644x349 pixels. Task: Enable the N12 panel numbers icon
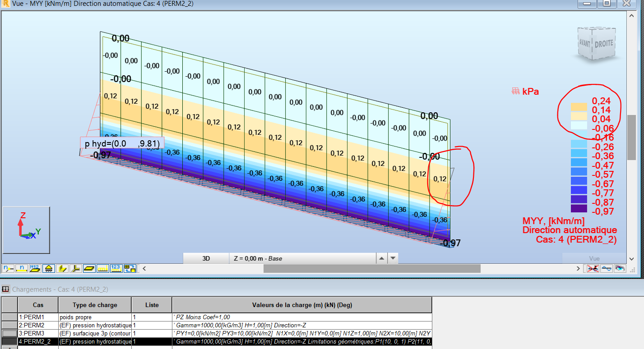point(35,268)
